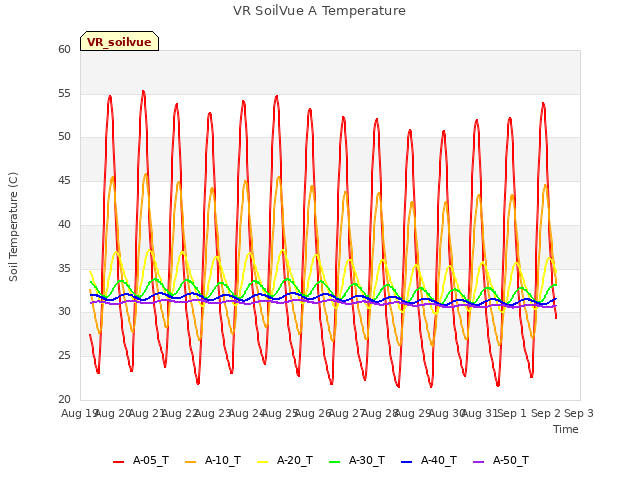Click the 45 y-axis tick label
This screenshot has width=640, height=480.
coord(64,180)
